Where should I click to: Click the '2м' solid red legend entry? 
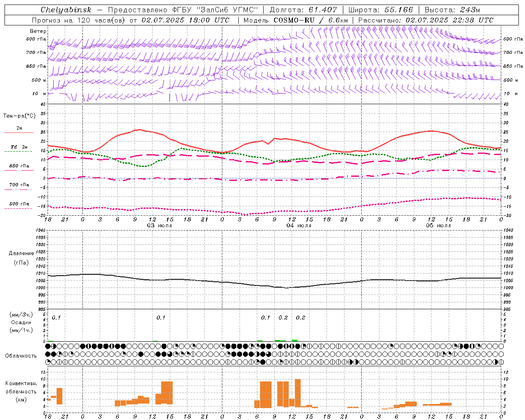pyautogui.click(x=19, y=128)
